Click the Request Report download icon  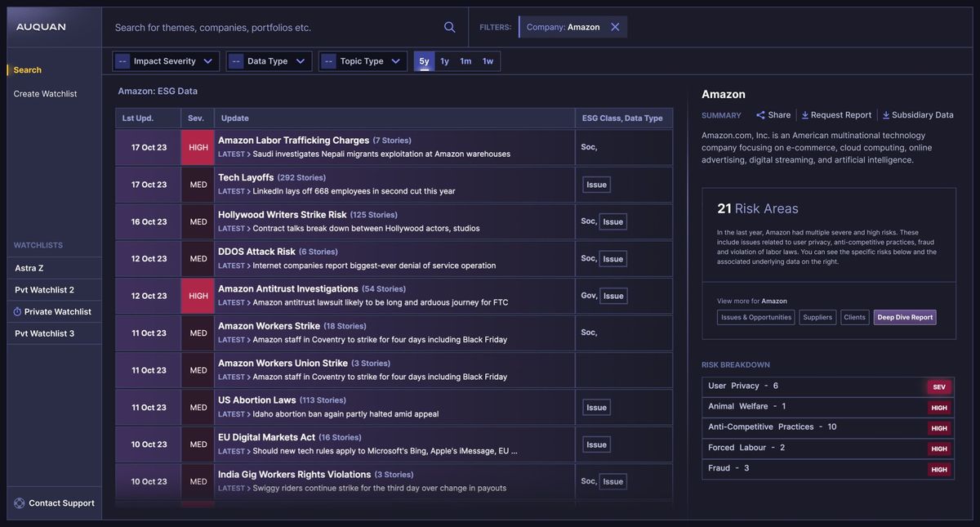click(805, 115)
